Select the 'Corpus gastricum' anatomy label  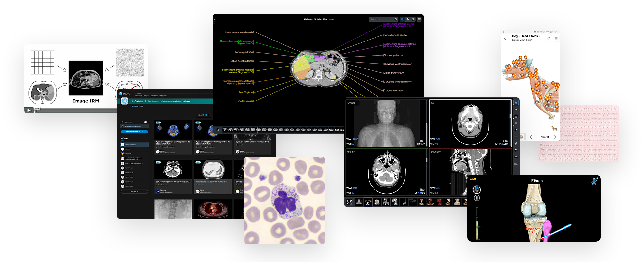393,55
